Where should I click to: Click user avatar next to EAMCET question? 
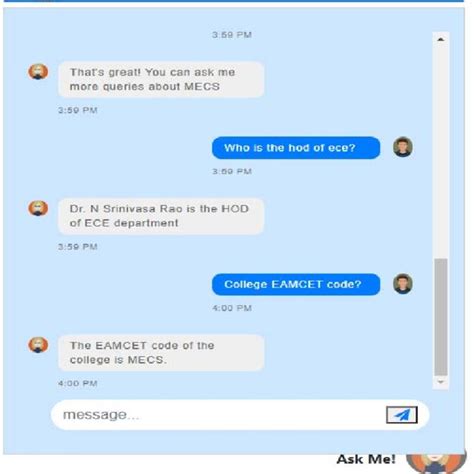403,284
